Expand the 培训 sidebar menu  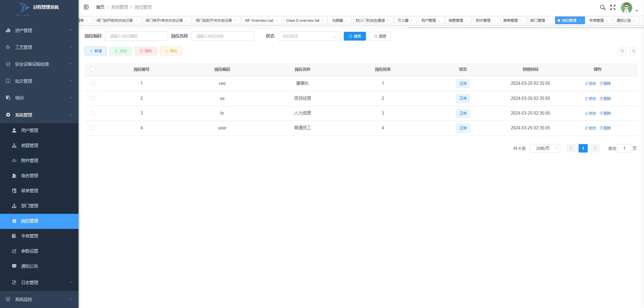pyautogui.click(x=39, y=98)
